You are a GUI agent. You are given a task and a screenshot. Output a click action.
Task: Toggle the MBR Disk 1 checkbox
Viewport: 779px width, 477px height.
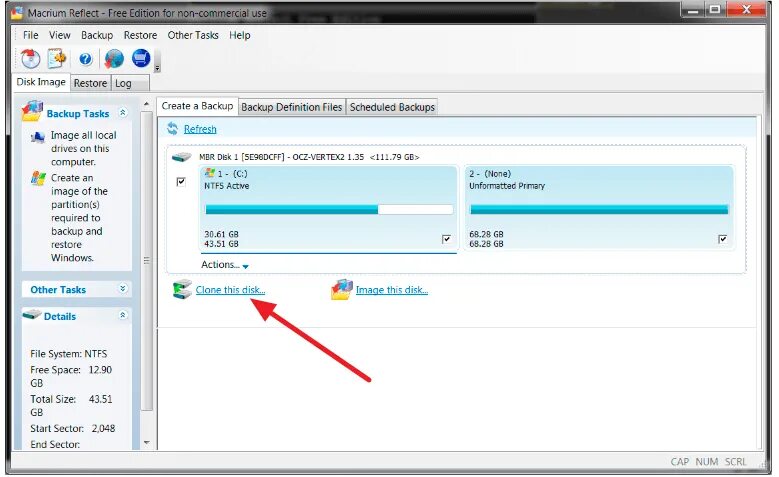(x=181, y=181)
